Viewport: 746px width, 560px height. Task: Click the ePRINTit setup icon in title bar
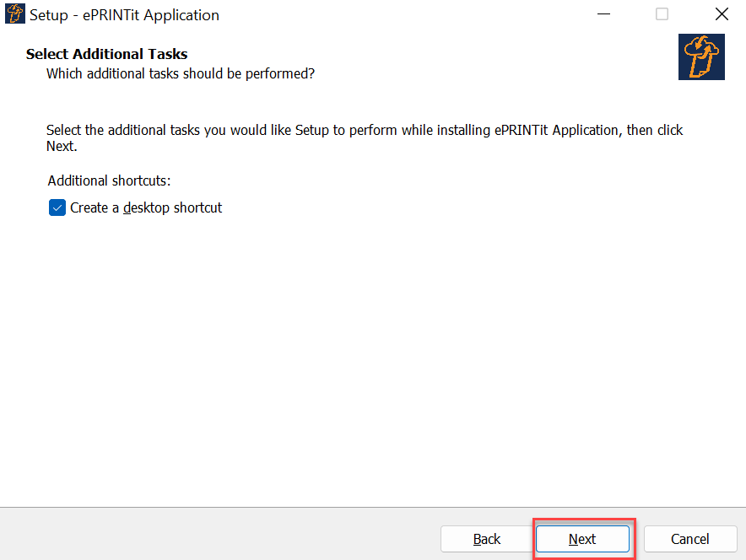coord(14,13)
